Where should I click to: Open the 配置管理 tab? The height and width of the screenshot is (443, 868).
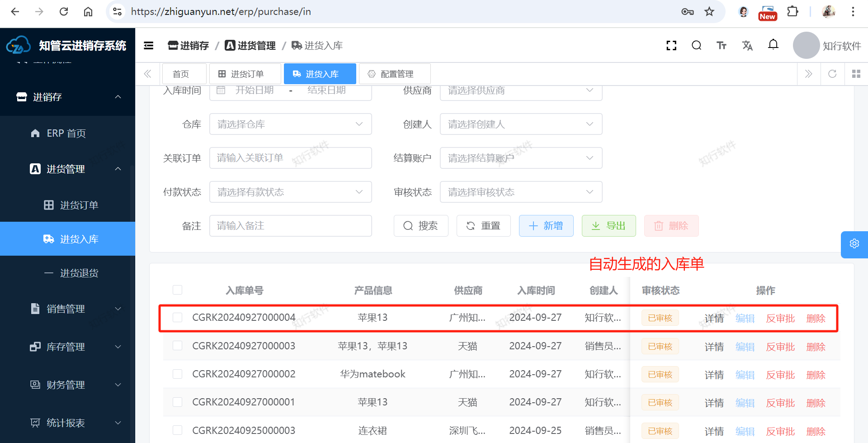(x=395, y=74)
